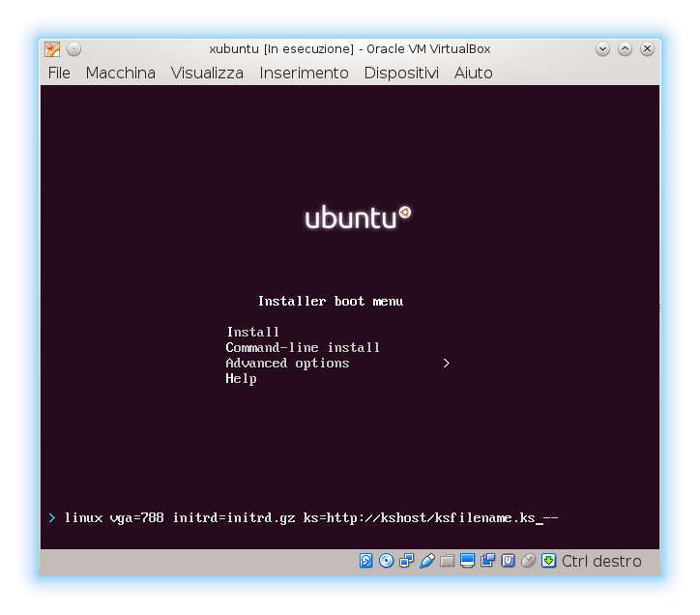Click the display monitor status icon
Screen dimensions: 700x615
point(467,561)
